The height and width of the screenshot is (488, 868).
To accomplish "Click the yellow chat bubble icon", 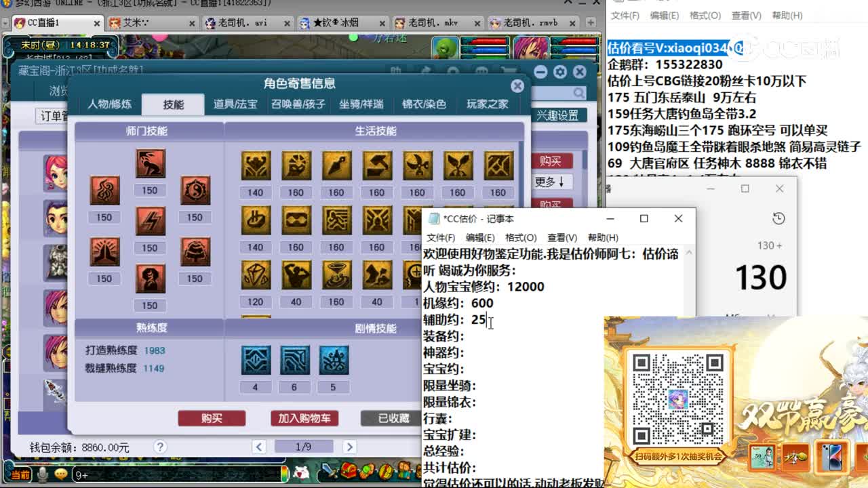I will click(60, 475).
